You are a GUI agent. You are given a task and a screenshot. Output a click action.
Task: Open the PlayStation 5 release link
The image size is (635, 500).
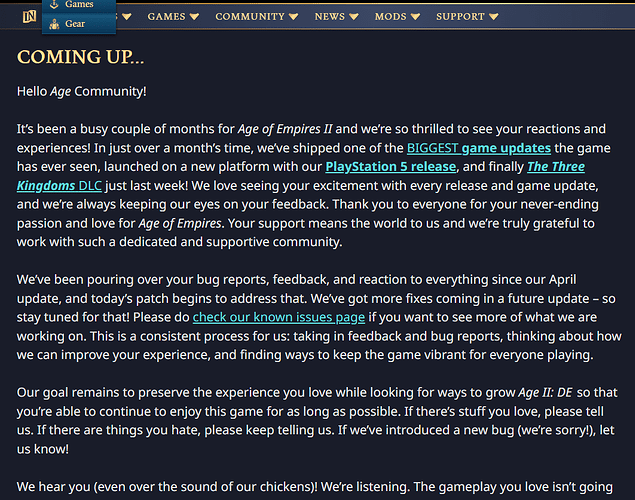[x=391, y=167]
